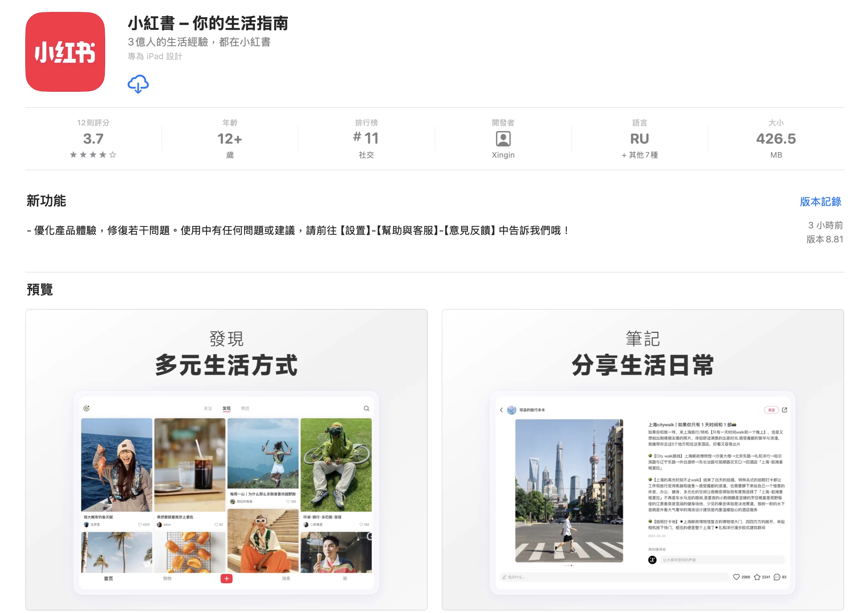Click the 首页 tab in the preview
Viewport: 868px width, 613px height.
click(x=109, y=578)
